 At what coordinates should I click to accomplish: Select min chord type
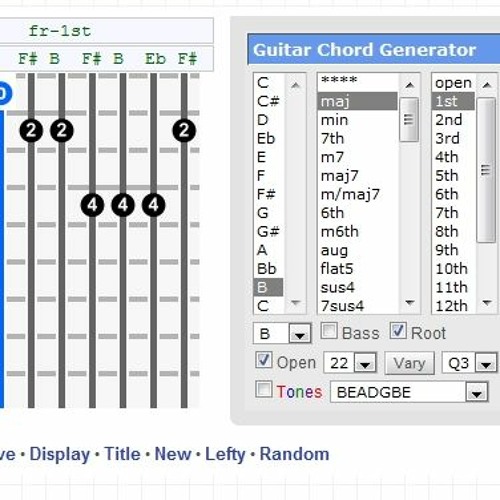(x=358, y=120)
